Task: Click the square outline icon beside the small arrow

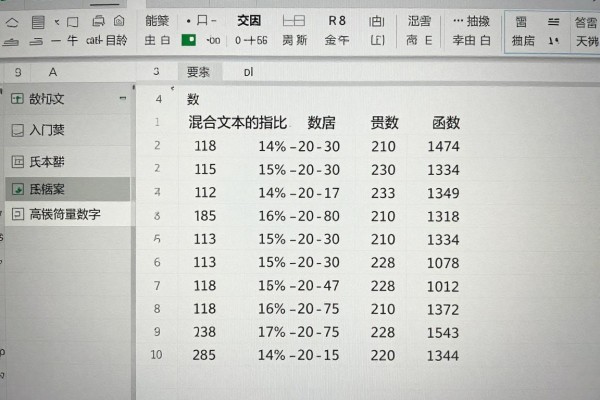Action: [x=72, y=22]
